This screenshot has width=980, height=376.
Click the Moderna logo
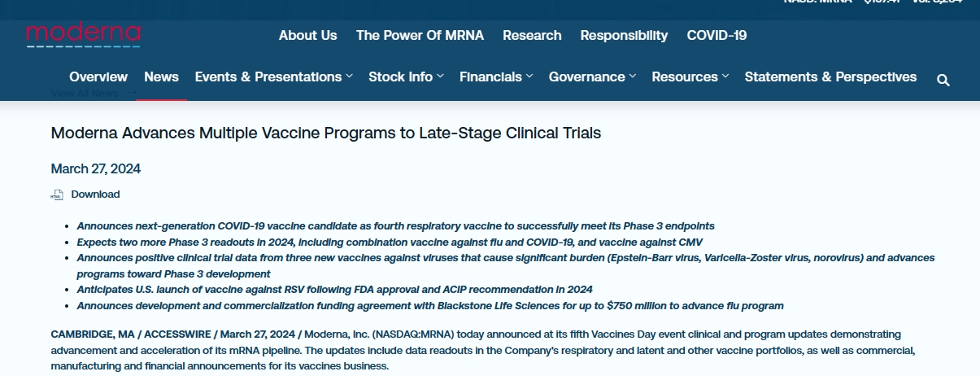pos(83,35)
